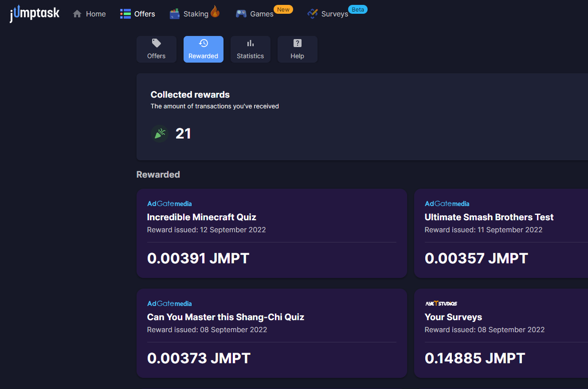
Task: Click the Beta badge on Surveys
Action: [358, 9]
